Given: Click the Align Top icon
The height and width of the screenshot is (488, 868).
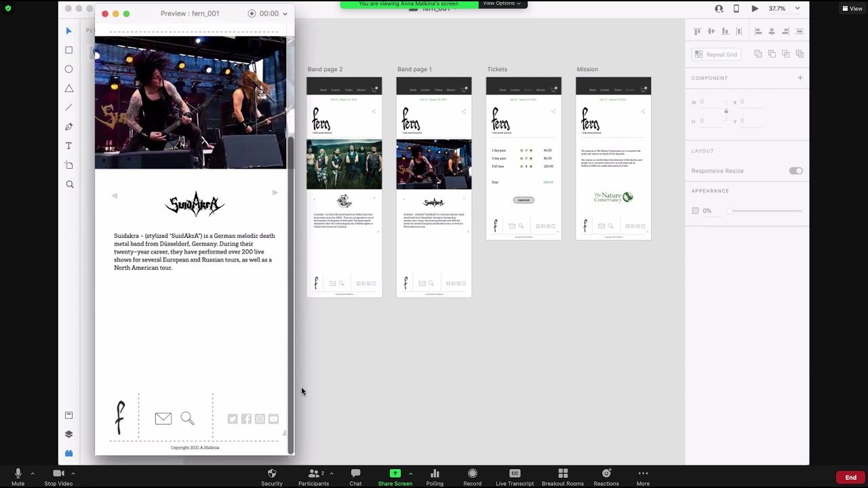Looking at the screenshot, I should click(x=697, y=31).
